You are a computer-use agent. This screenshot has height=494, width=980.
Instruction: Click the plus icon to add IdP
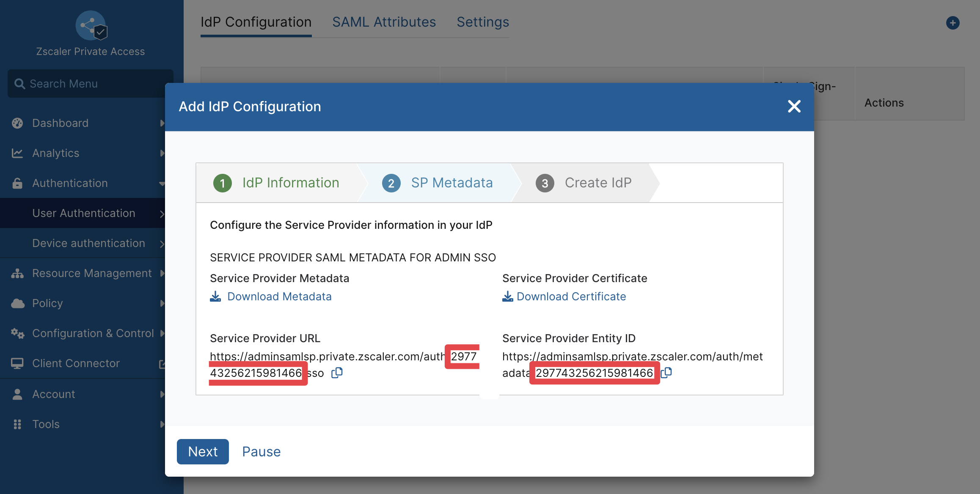(953, 23)
